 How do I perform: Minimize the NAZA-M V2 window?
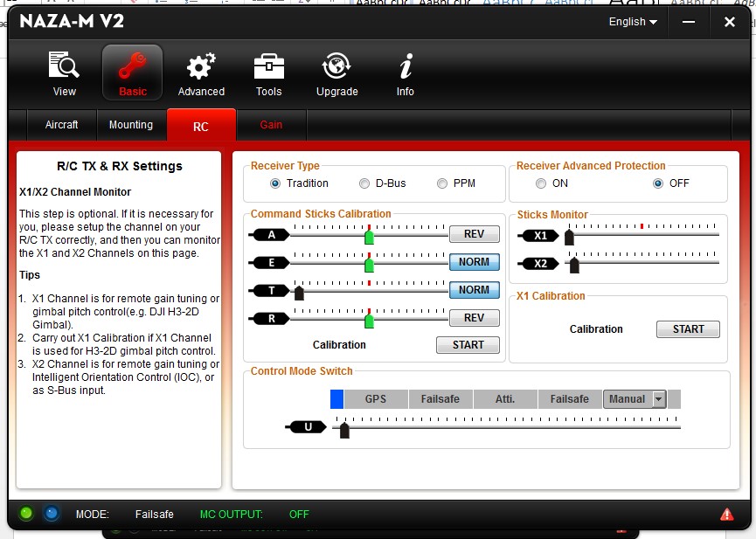click(689, 22)
